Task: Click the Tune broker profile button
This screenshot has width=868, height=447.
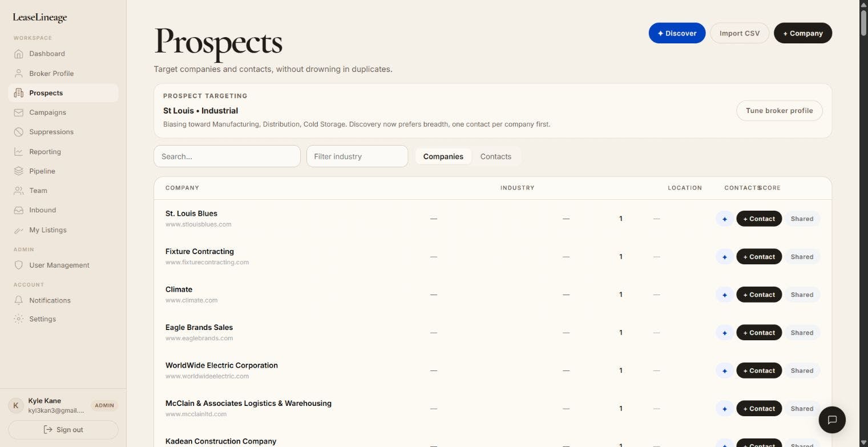Action: click(x=780, y=111)
